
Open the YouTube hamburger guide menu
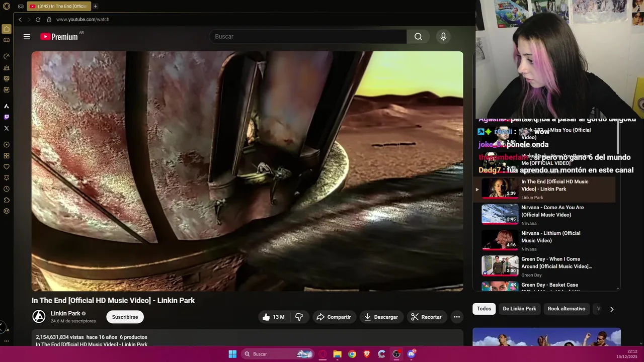click(27, 37)
